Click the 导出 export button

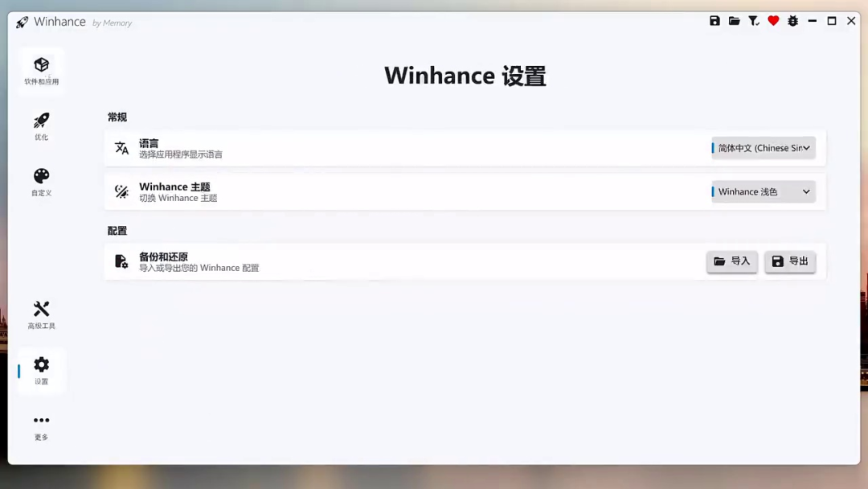point(790,261)
